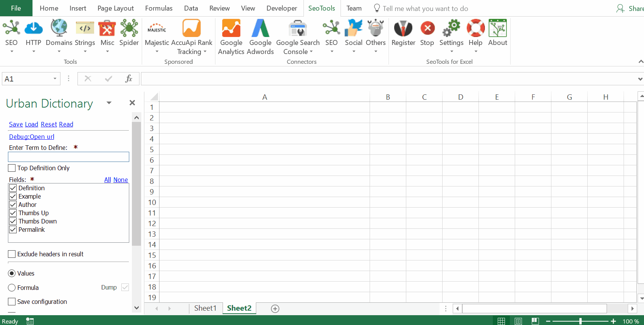Image resolution: width=644 pixels, height=325 pixels.
Task: Click None to deselect all fields
Action: coord(121,180)
